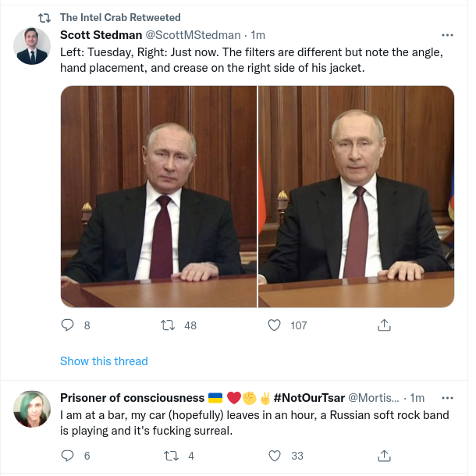Reply to the Prisoner of consciousness tweet
Viewport: 476px width, 476px height.
[x=67, y=456]
